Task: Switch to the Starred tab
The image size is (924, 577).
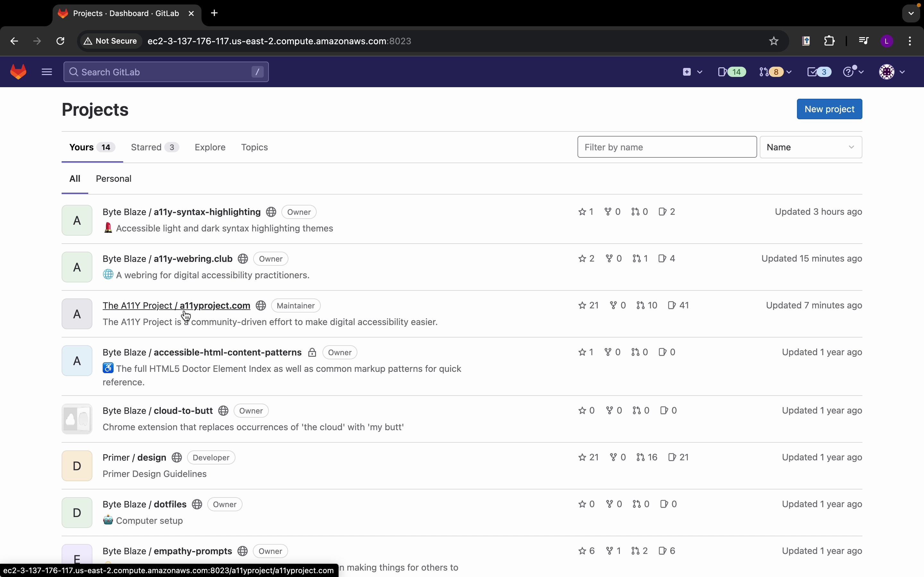Action: click(155, 147)
